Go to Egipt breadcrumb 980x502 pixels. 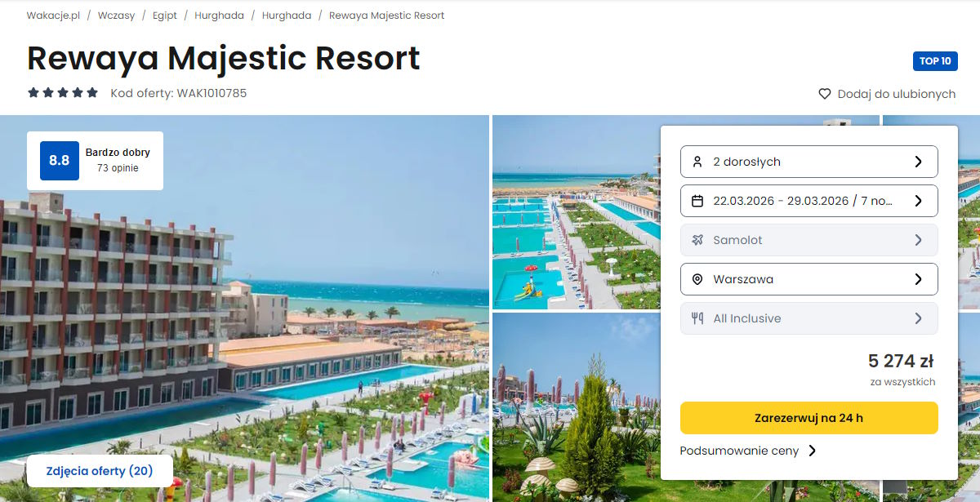click(165, 16)
